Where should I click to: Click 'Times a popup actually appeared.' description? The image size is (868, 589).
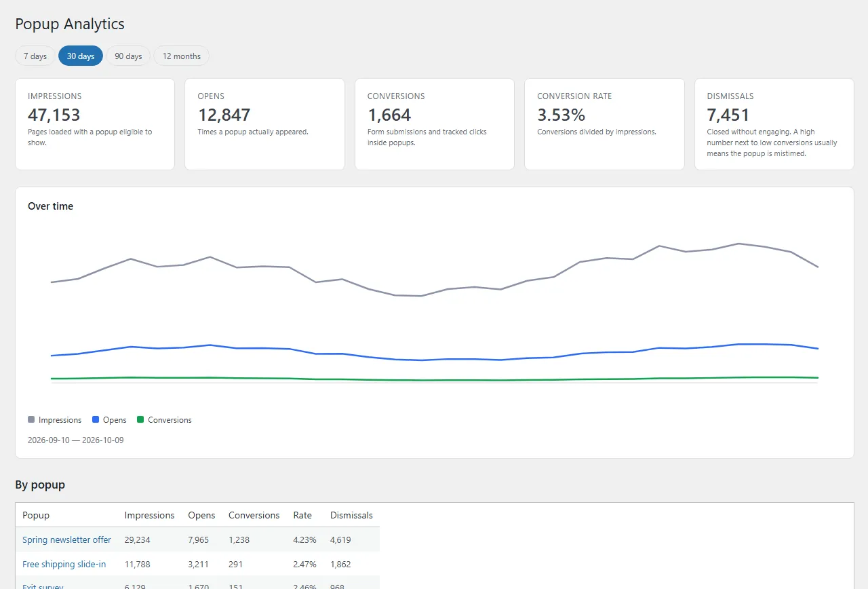click(x=253, y=132)
